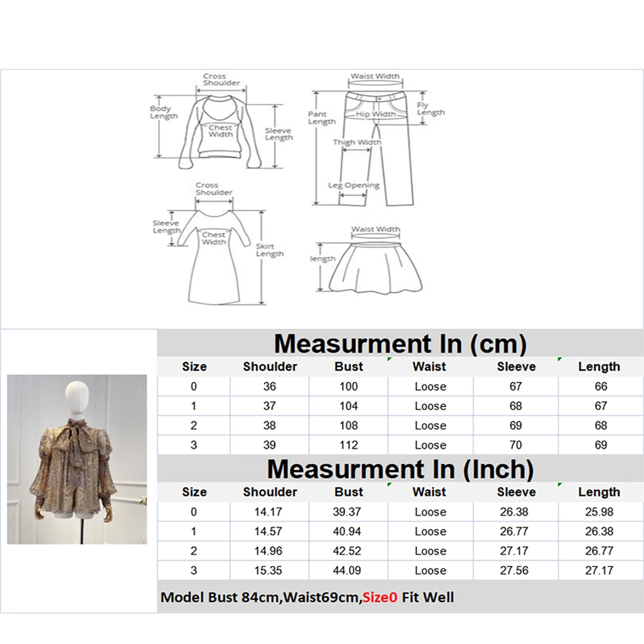The width and height of the screenshot is (644, 644).
Task: Select bust value 100 in cm table
Action: (x=349, y=387)
